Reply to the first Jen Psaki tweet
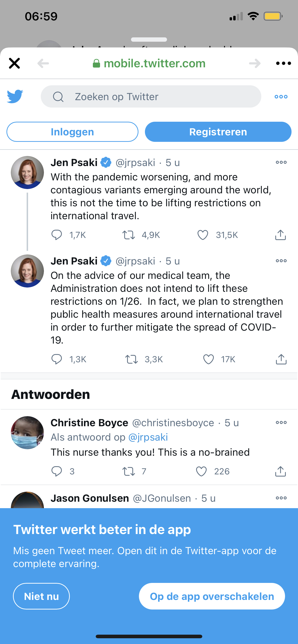This screenshot has width=298, height=644. pyautogui.click(x=57, y=235)
